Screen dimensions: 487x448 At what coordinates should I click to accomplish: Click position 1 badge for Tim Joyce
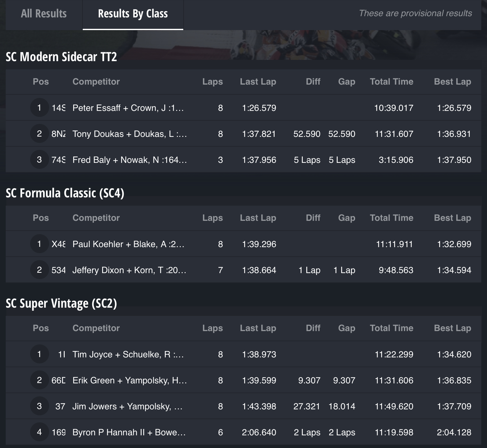pos(39,354)
